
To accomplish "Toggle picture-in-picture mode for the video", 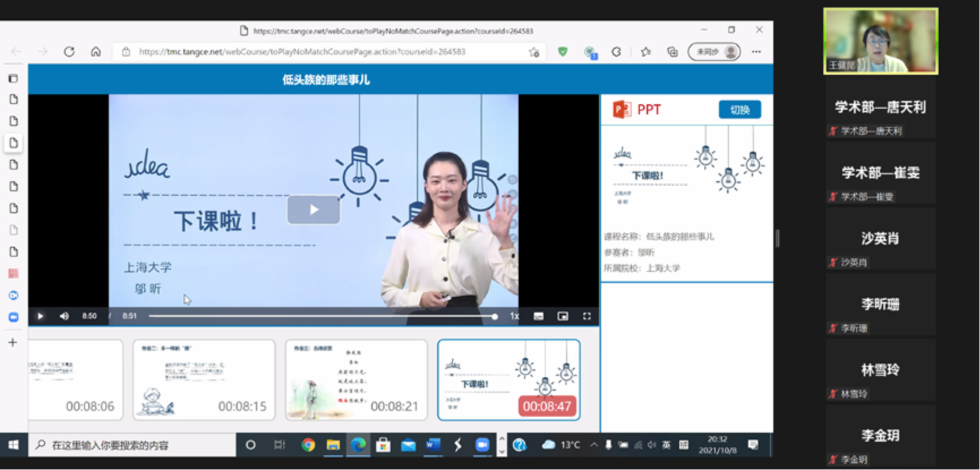I will tap(562, 316).
